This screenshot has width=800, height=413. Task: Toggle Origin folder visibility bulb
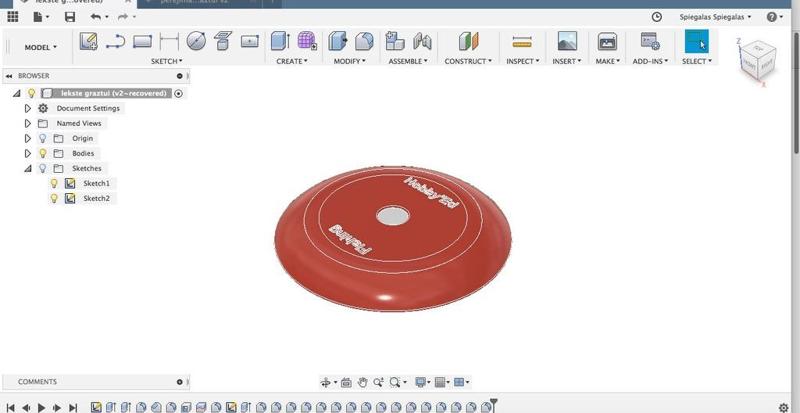click(43, 138)
